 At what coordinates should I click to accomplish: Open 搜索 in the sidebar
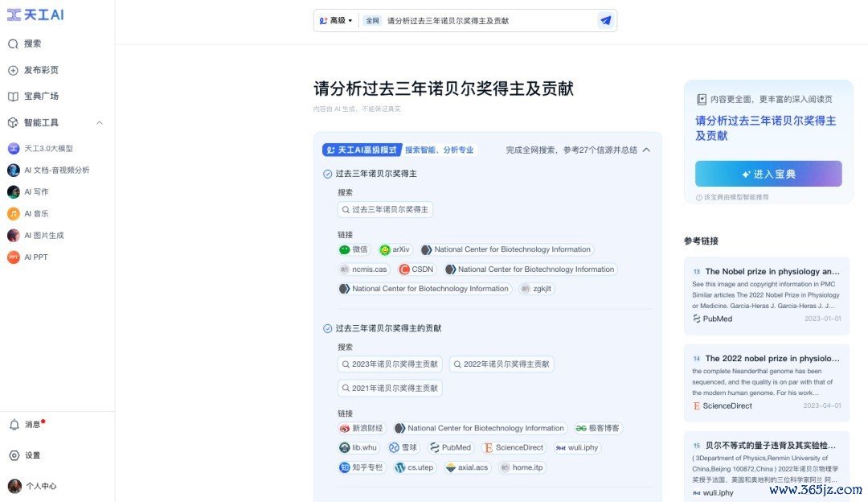pos(25,43)
